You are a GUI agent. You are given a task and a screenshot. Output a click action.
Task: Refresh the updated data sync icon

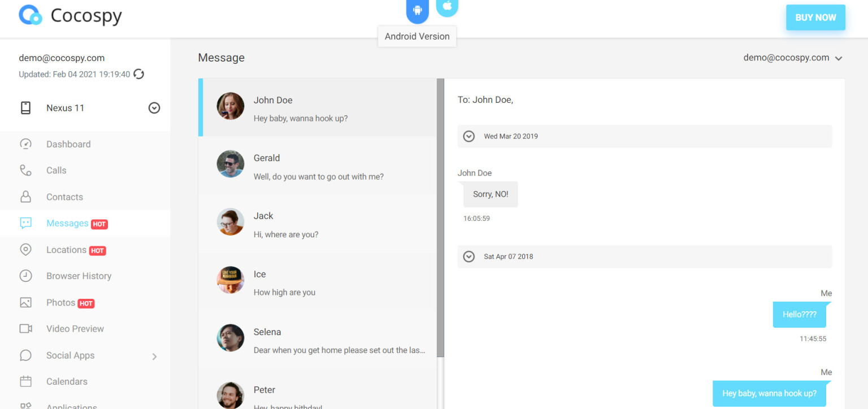point(138,74)
